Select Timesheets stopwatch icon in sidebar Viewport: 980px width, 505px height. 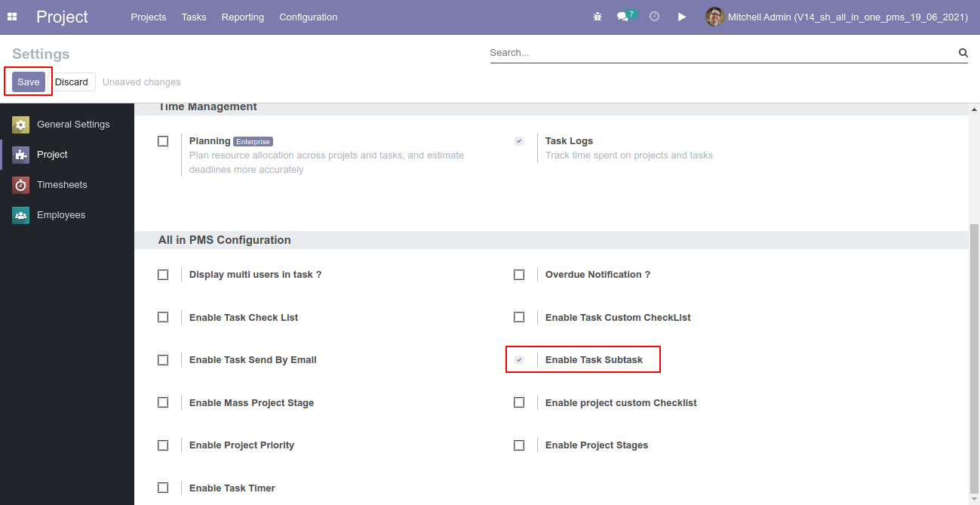click(x=21, y=185)
